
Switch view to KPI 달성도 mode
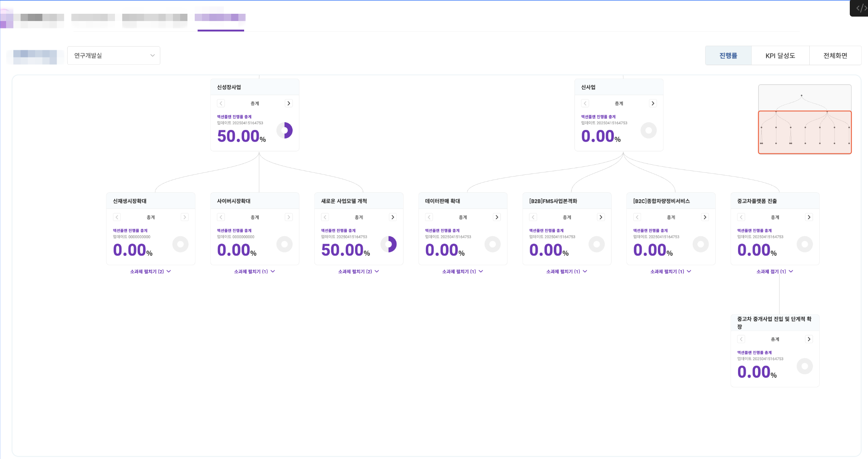[780, 55]
